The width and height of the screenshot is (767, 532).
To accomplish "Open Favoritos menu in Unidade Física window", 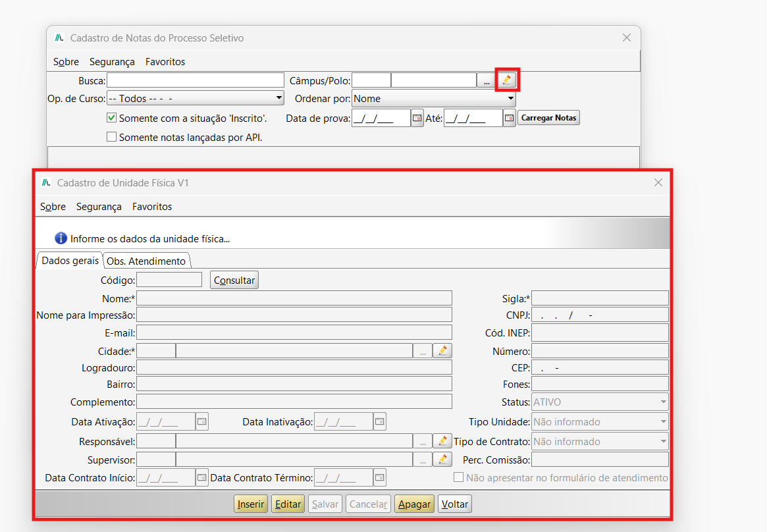I will pyautogui.click(x=152, y=206).
